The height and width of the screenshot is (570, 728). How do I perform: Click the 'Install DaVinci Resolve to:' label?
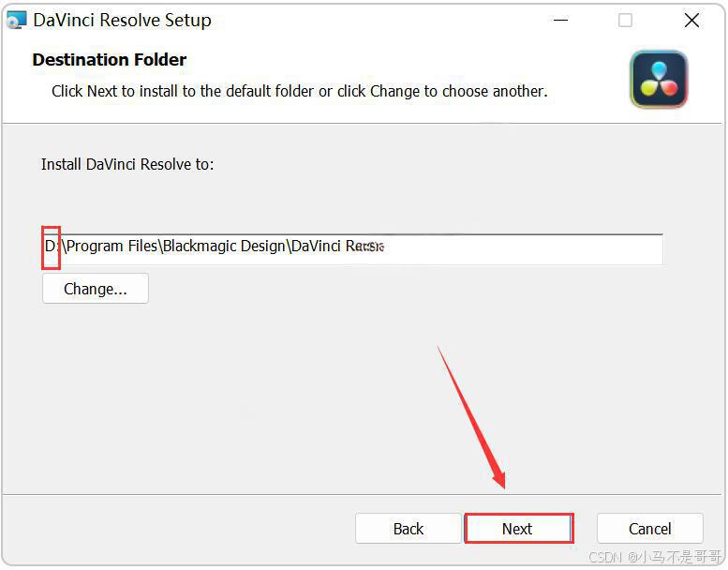[127, 164]
